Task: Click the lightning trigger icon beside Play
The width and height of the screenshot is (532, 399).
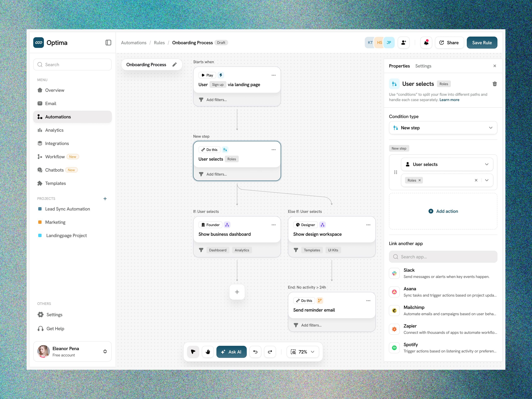Action: pos(221,75)
